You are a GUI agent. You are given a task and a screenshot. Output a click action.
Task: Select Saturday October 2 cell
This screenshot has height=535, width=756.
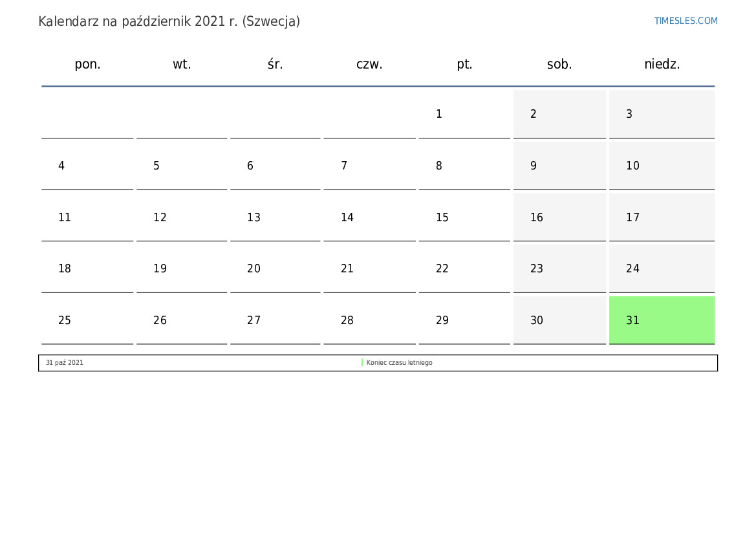[559, 114]
